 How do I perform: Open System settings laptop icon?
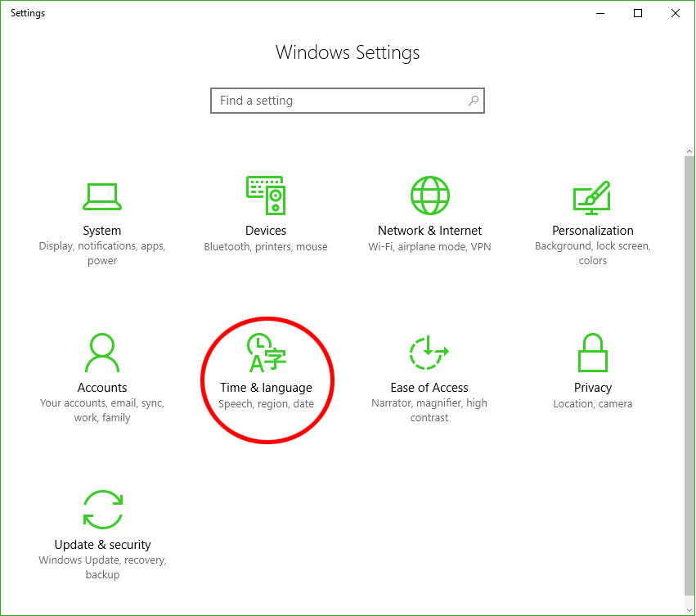tap(102, 196)
